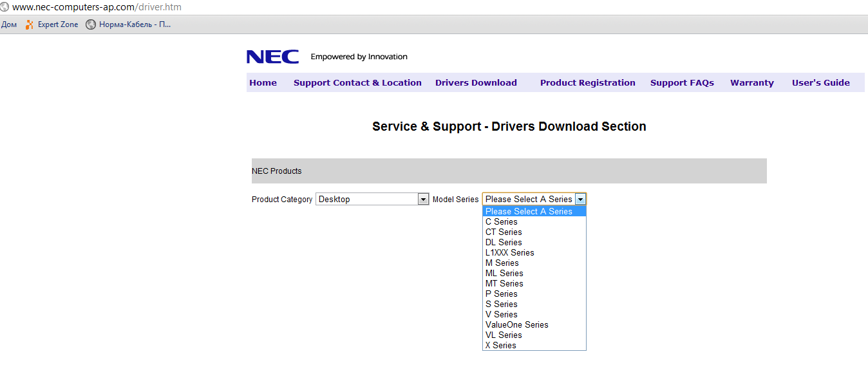
Task: Choose CT Series from the list
Action: click(534, 232)
